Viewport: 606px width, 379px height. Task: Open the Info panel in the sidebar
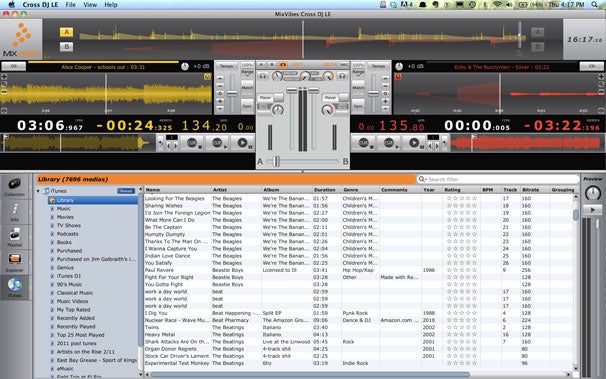pyautogui.click(x=15, y=212)
